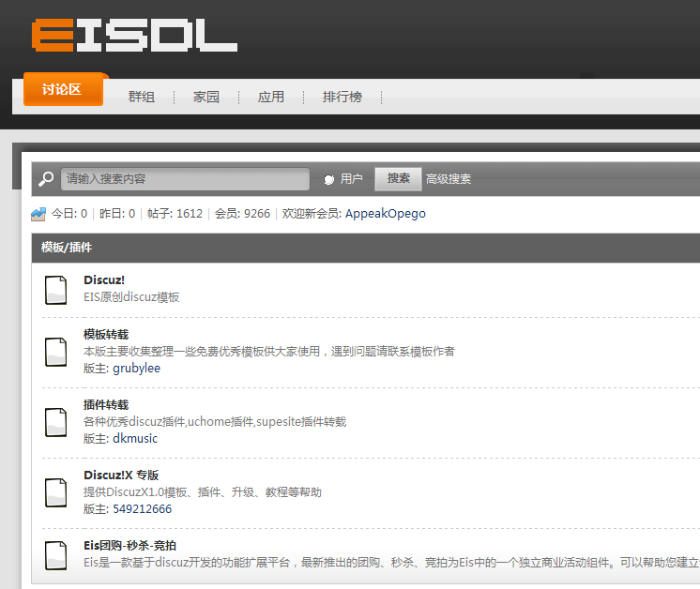Select the 用户 radio button
This screenshot has height=589, width=700.
point(328,179)
